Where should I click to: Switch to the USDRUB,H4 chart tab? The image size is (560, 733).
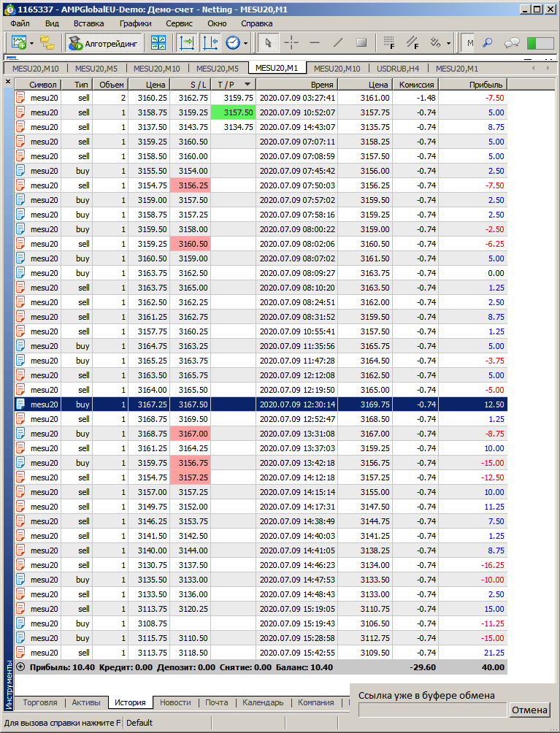(398, 69)
